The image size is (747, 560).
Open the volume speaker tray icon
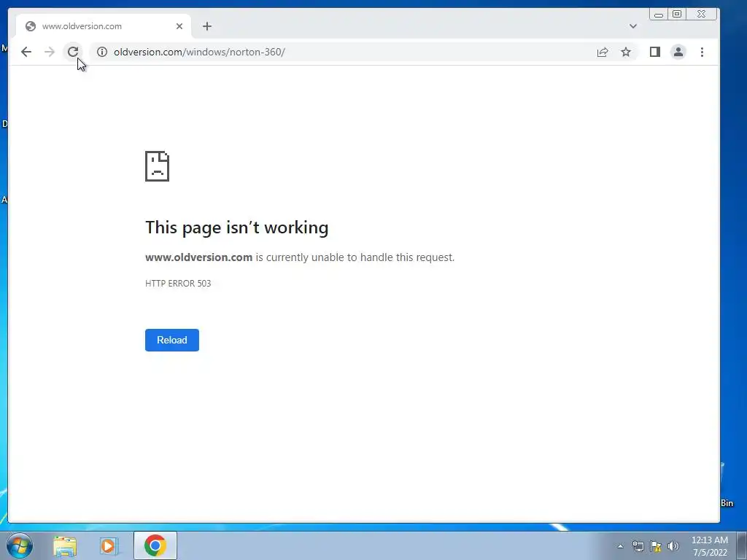673,546
